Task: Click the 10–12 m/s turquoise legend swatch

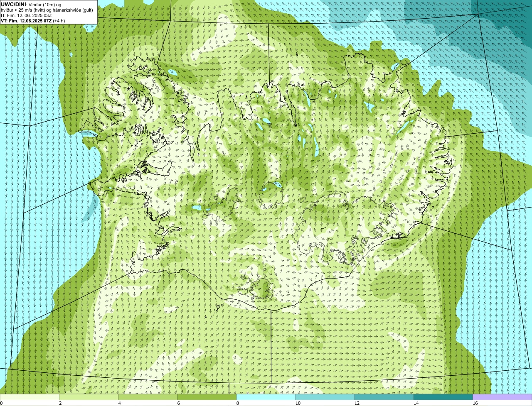Action: tap(325, 397)
